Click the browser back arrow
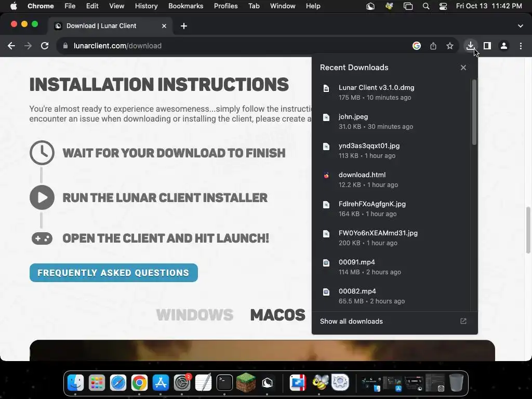This screenshot has width=532, height=399. coord(11,46)
